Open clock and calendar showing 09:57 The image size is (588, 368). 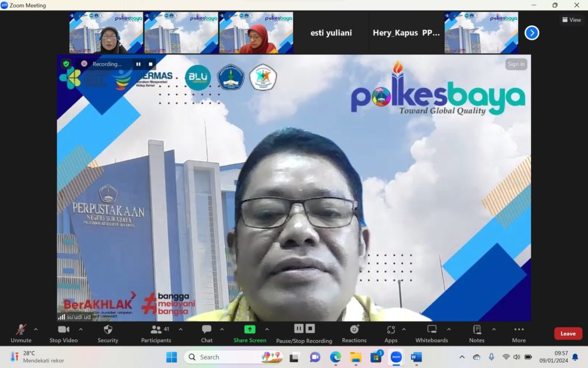[x=554, y=357]
